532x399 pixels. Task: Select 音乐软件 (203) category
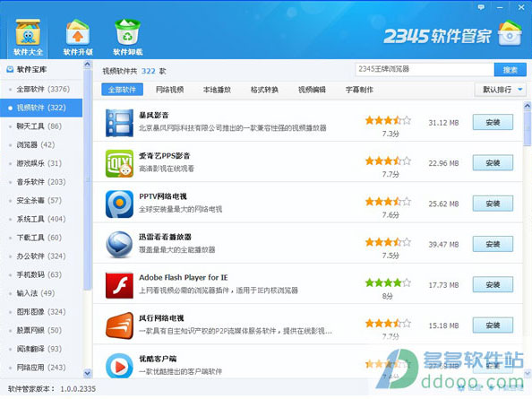point(41,182)
